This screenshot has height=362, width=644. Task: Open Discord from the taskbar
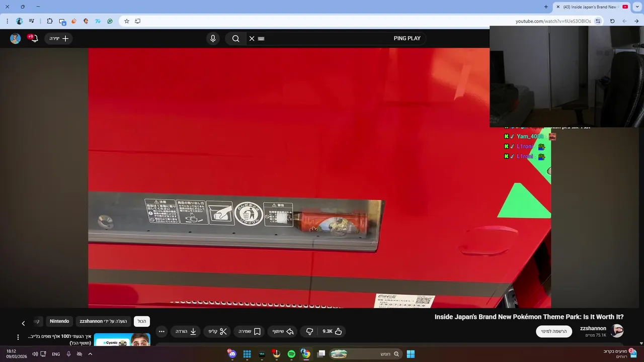pyautogui.click(x=232, y=354)
